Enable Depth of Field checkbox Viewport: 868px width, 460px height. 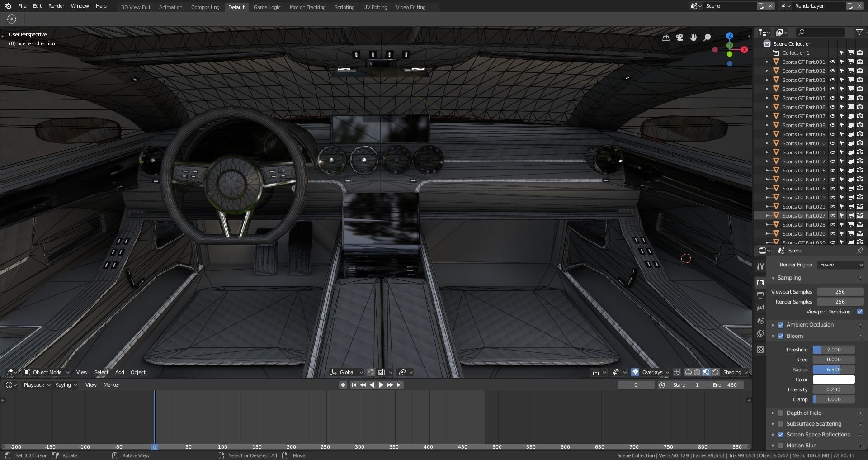781,413
